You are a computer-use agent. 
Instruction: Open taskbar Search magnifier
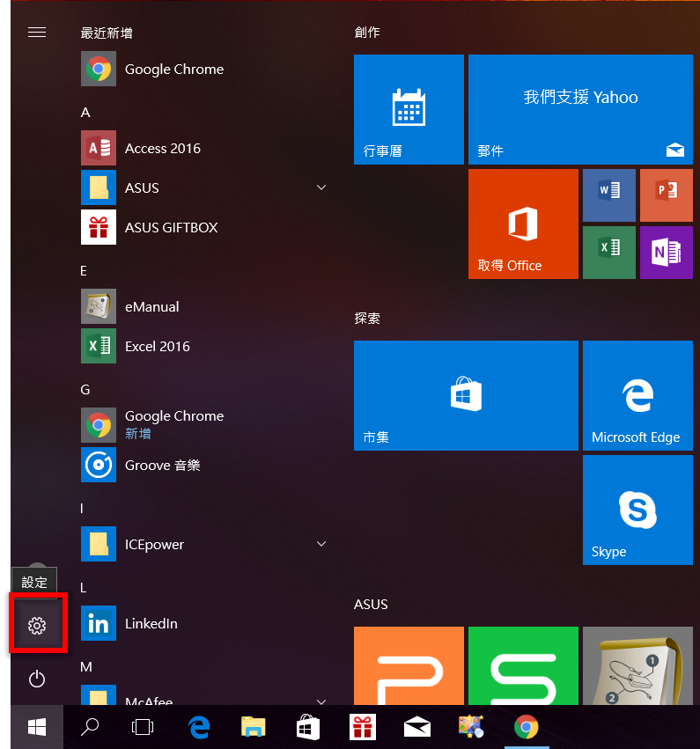(89, 727)
